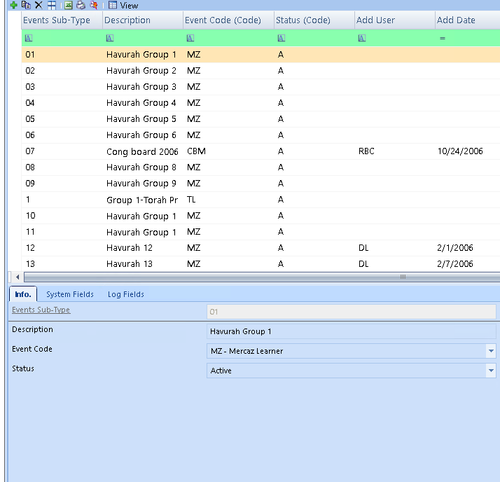Click the black X delete icon
The width and height of the screenshot is (500, 482).
point(39,5)
